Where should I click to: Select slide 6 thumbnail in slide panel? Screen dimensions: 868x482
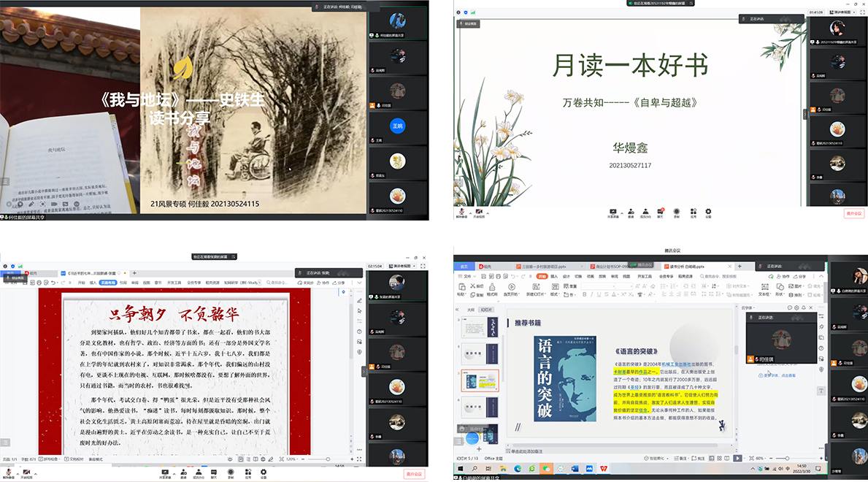[480, 409]
